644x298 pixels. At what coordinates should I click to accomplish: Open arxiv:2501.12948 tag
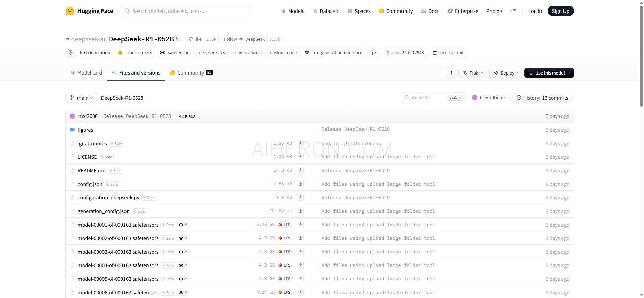(x=405, y=52)
